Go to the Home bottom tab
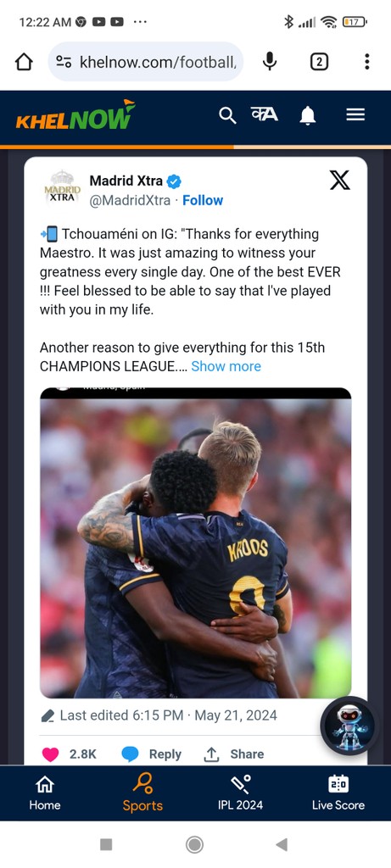391x868 pixels. [45, 793]
